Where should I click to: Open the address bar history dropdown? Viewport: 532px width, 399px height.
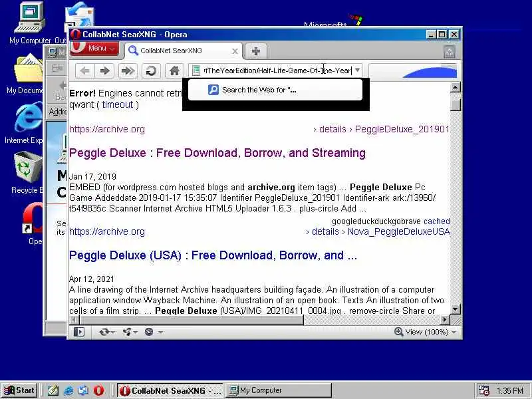(357, 70)
